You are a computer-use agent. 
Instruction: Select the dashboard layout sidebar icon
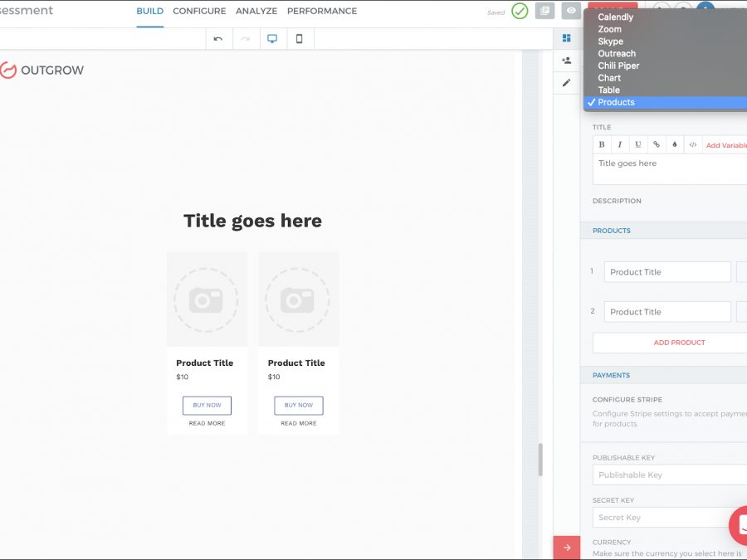pyautogui.click(x=566, y=38)
